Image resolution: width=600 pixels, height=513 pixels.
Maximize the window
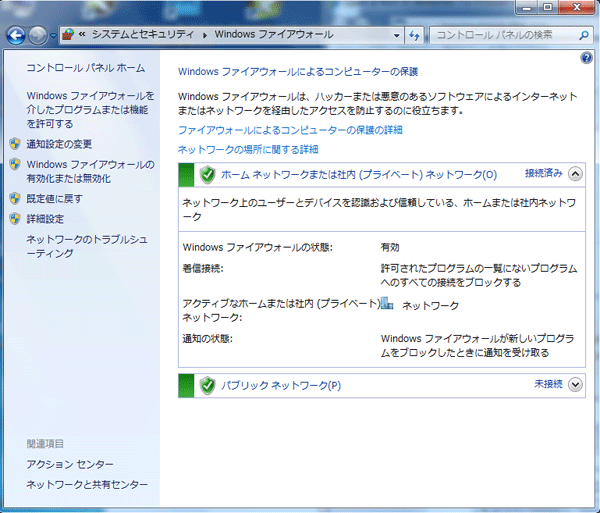(x=548, y=8)
